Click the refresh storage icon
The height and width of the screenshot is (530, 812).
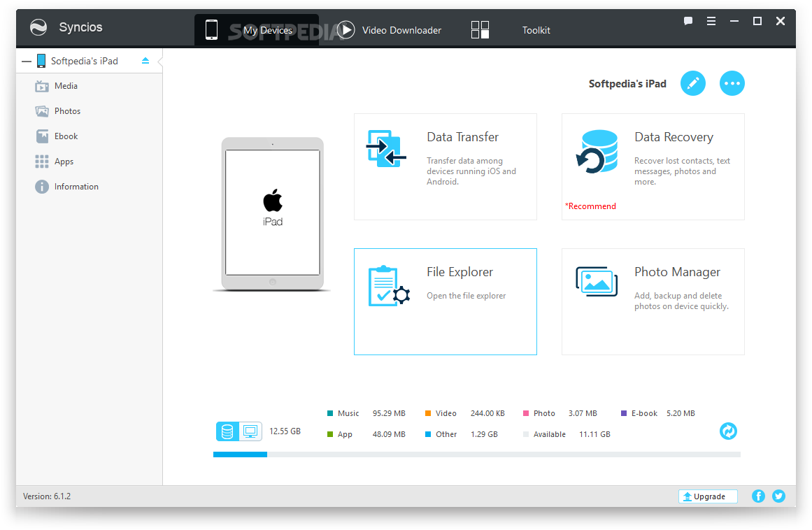(x=728, y=431)
